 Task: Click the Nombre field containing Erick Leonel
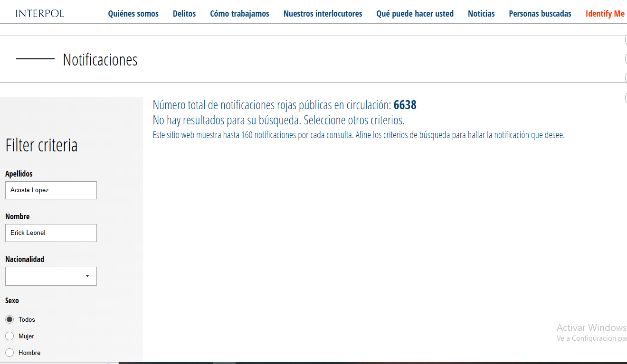(x=51, y=233)
